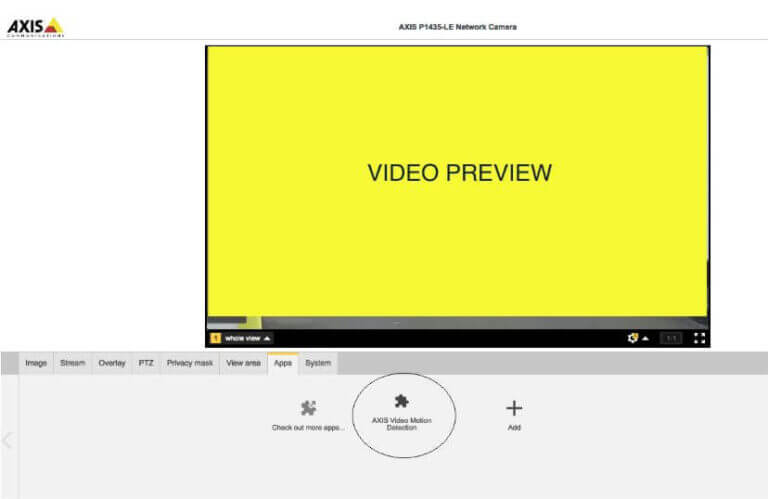Image resolution: width=768 pixels, height=499 pixels.
Task: Expand the Whole view dropdown
Action: click(247, 338)
